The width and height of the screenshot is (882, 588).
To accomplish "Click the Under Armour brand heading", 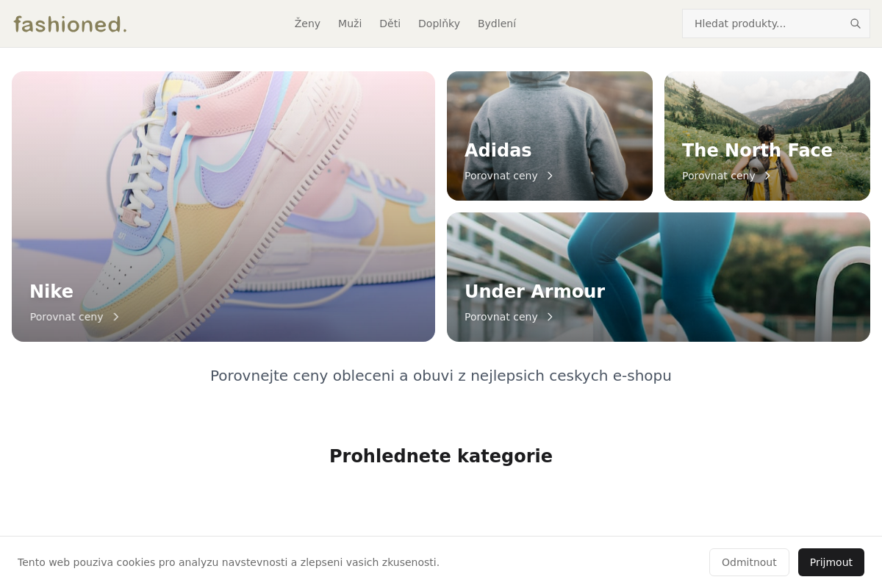I will pos(534,292).
